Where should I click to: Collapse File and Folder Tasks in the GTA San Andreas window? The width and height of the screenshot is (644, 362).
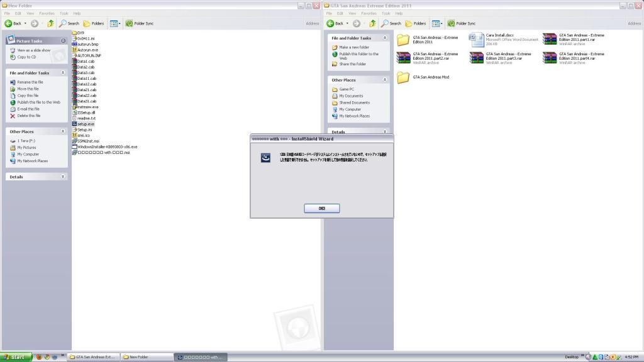click(385, 38)
